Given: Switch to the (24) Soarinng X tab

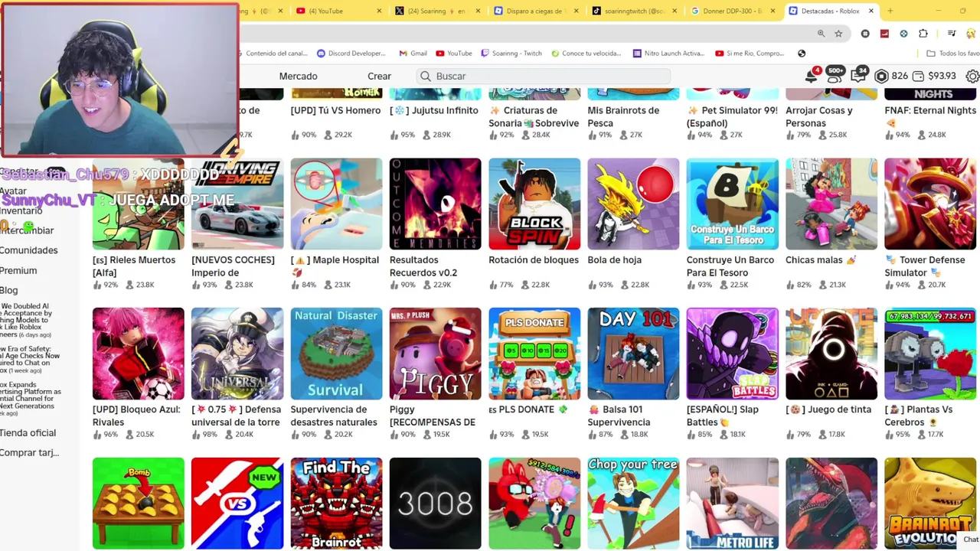Looking at the screenshot, I should tap(436, 11).
